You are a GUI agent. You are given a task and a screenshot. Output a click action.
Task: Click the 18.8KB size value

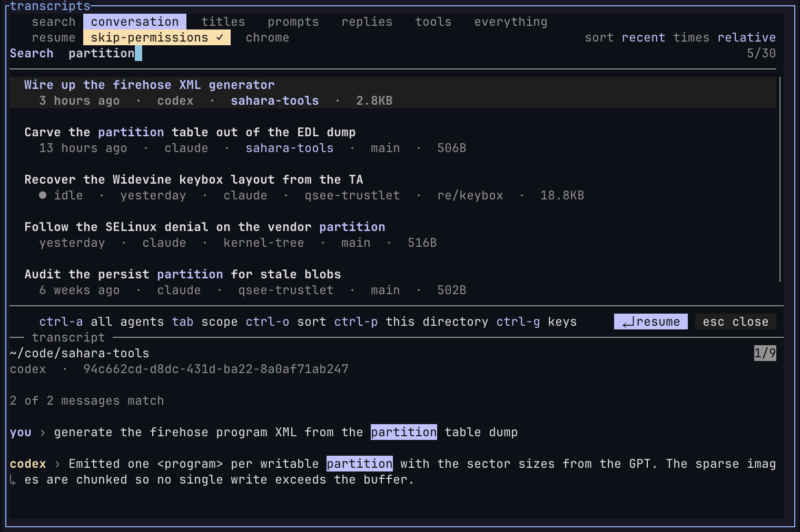click(562, 195)
